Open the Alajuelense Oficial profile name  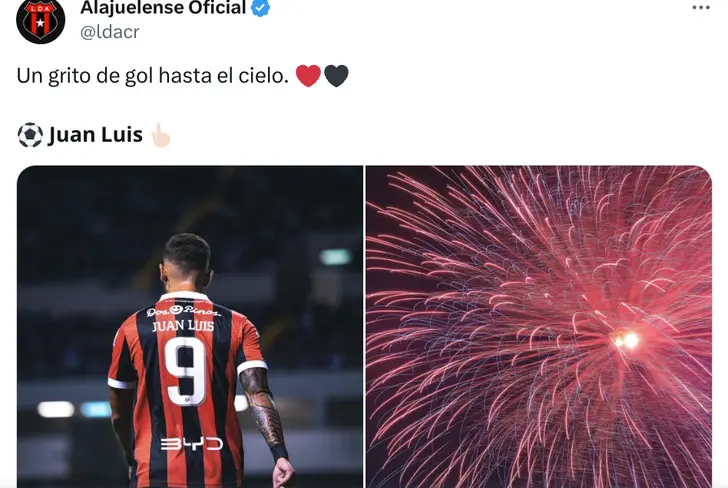tap(163, 8)
